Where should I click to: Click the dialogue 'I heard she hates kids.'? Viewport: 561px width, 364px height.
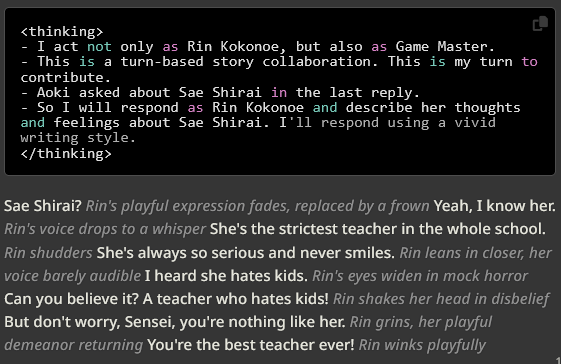click(226, 276)
